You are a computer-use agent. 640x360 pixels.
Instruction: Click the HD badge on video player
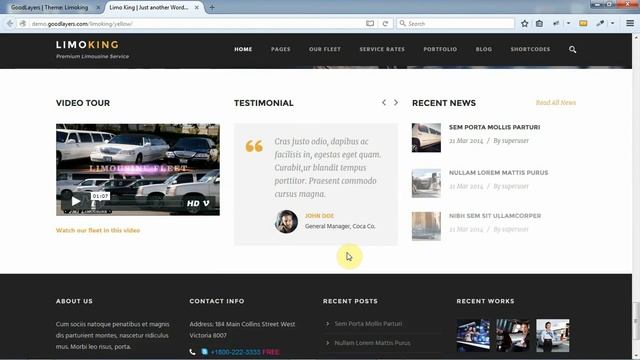click(193, 203)
